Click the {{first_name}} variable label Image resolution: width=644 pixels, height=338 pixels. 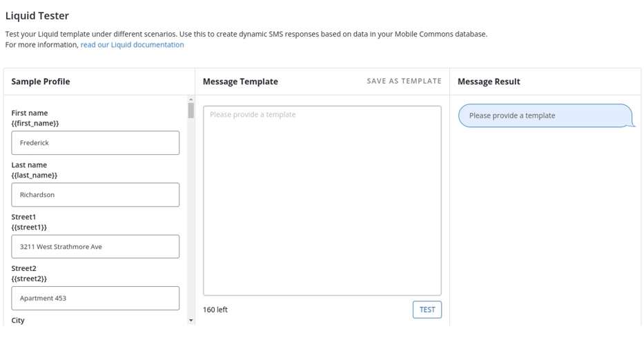pos(35,124)
